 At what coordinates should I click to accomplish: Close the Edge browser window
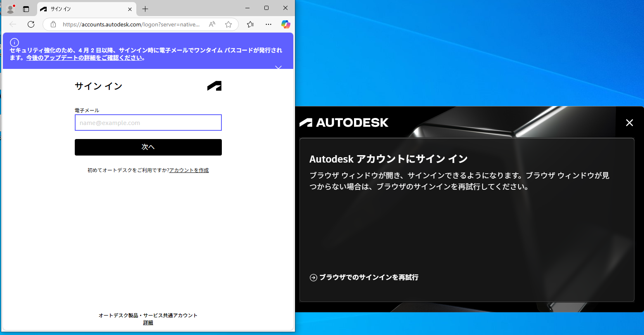[x=285, y=8]
